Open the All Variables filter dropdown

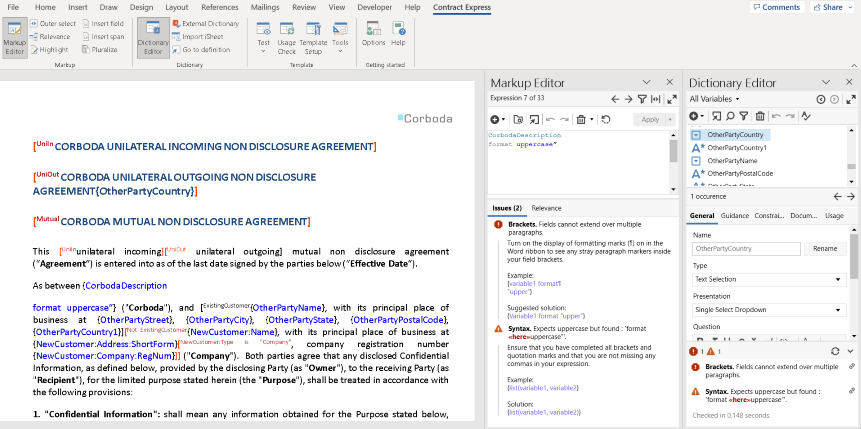tap(715, 99)
